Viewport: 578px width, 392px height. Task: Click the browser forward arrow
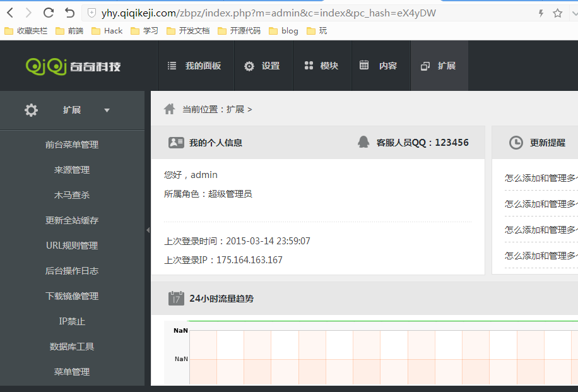coord(28,13)
